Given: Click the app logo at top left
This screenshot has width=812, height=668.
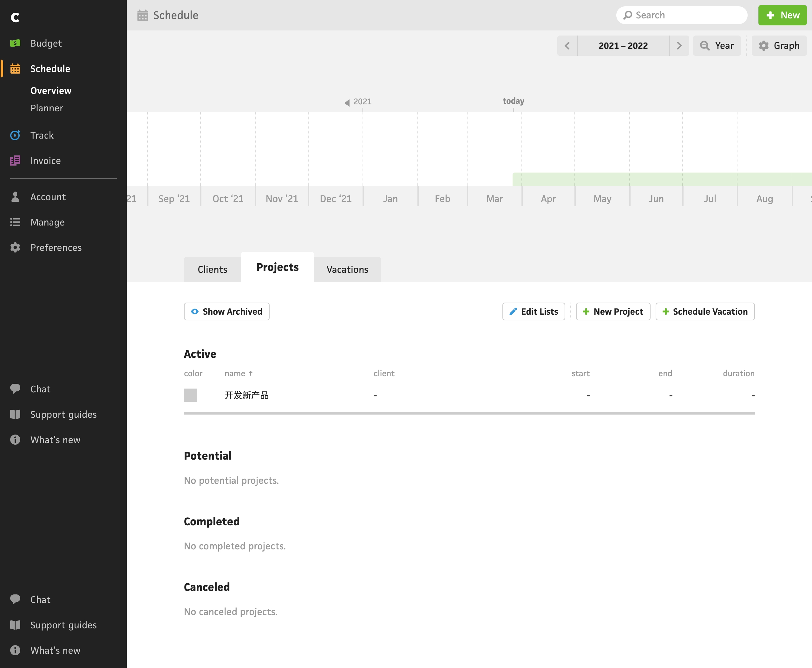Looking at the screenshot, I should tap(16, 17).
